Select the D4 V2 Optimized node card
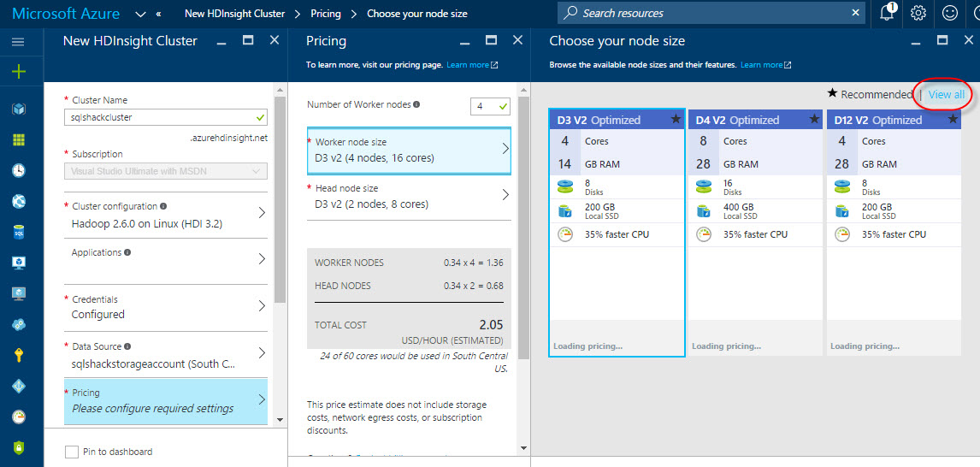This screenshot has height=467, width=980. pyautogui.click(x=755, y=233)
